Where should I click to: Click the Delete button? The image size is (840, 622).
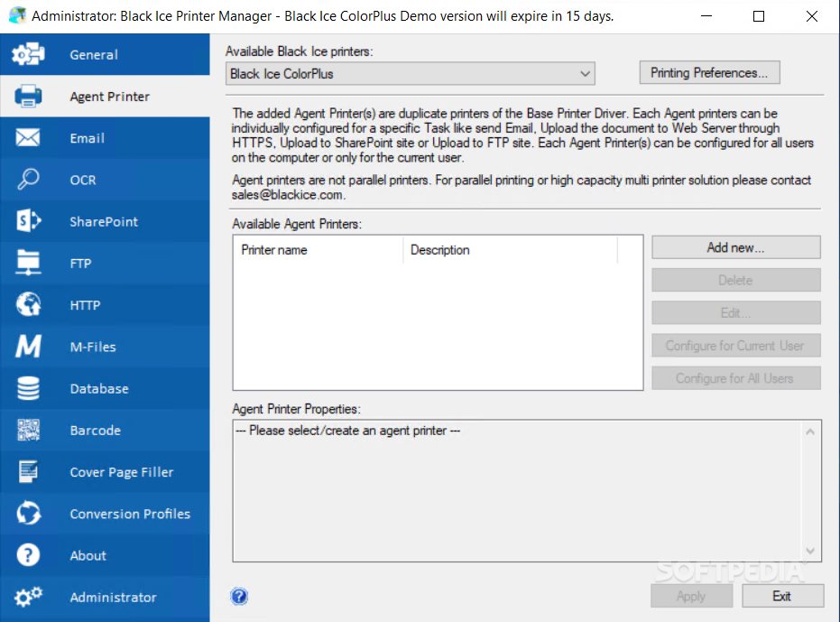pos(736,280)
